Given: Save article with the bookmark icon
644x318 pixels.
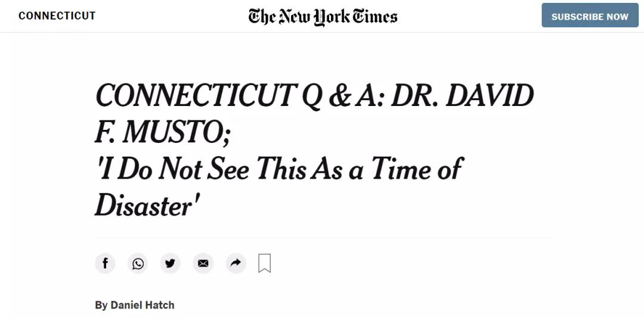Looking at the screenshot, I should [265, 263].
